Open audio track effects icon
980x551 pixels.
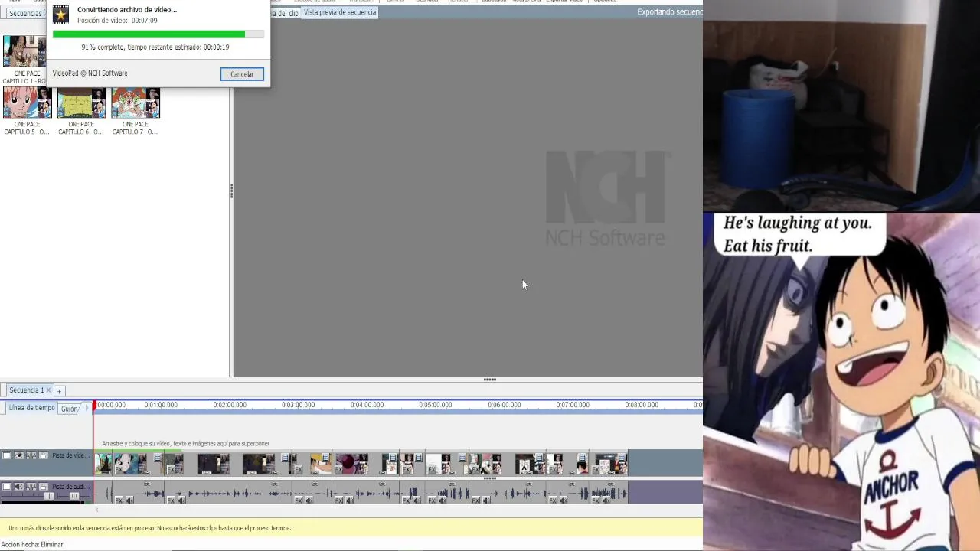[x=31, y=487]
